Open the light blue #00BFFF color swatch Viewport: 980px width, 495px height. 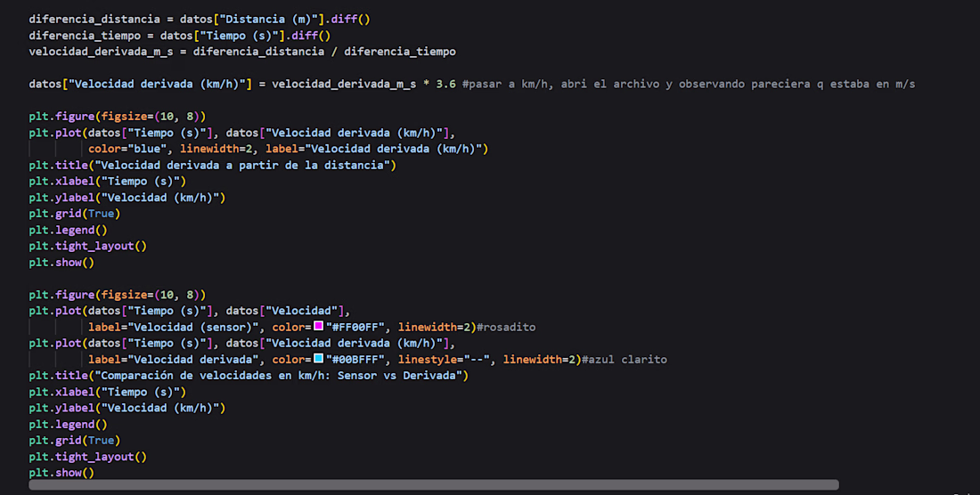click(x=318, y=358)
